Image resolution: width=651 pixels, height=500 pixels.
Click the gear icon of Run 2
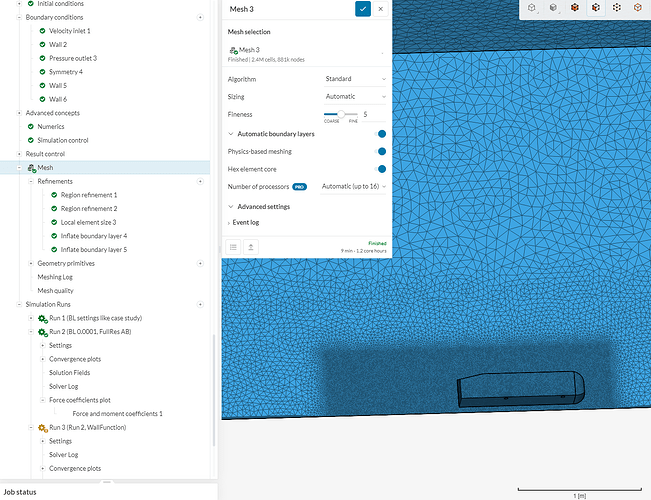coord(43,332)
